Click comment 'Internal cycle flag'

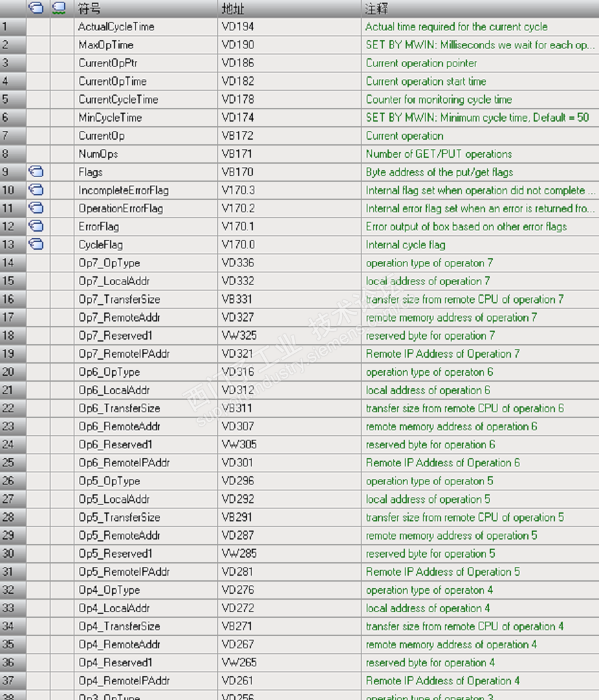click(x=406, y=245)
